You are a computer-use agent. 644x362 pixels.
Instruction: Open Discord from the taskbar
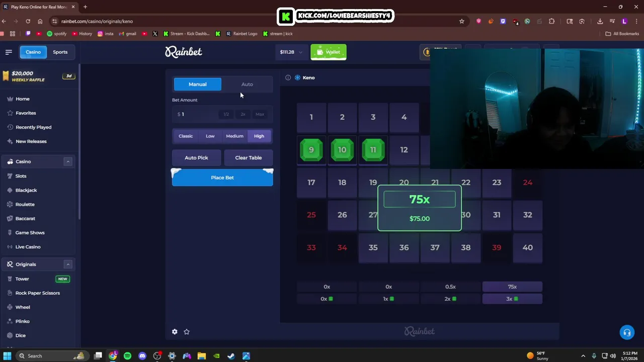click(x=142, y=356)
